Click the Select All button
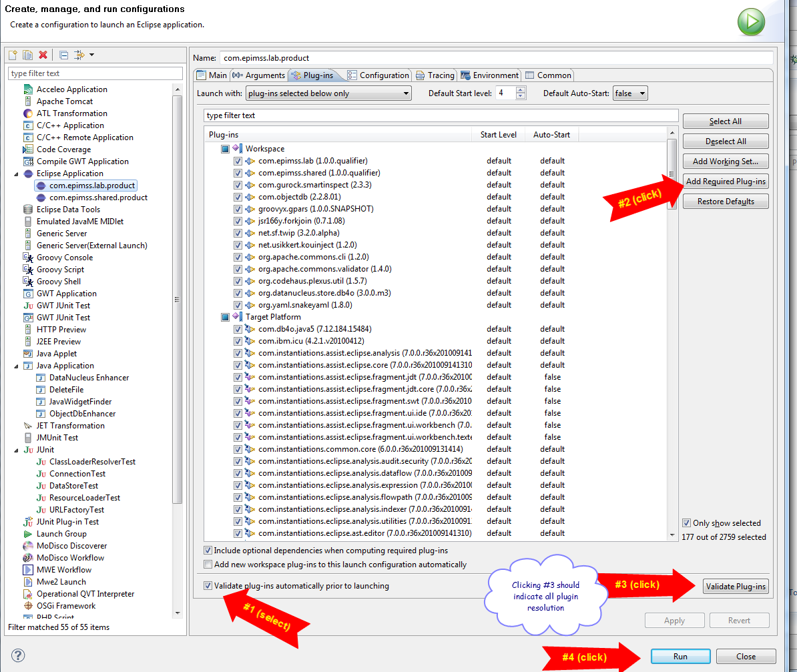 point(726,121)
